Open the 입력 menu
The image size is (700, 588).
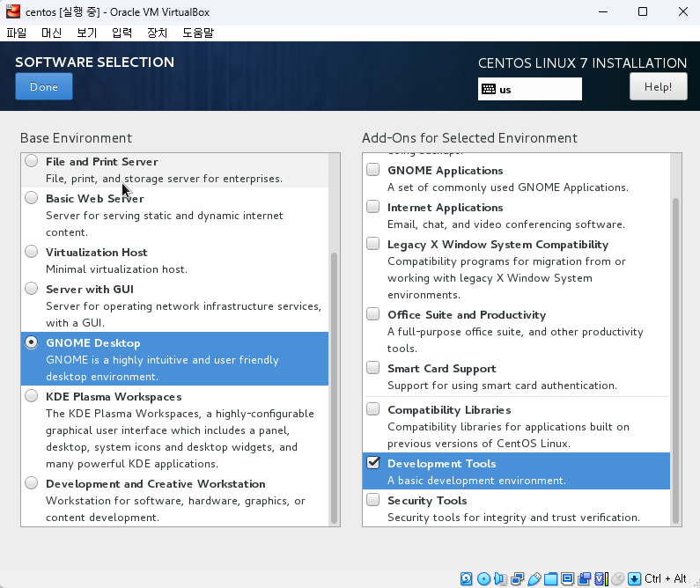tap(122, 33)
